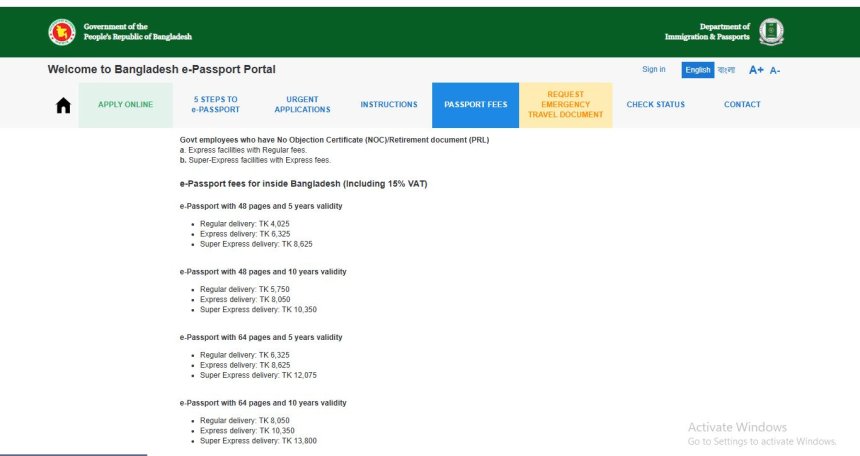Increase font size with A+ button
Screen dimensions: 860x456
(756, 70)
